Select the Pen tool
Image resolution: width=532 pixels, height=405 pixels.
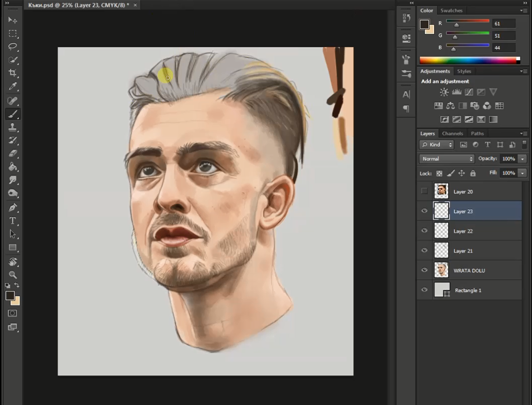[x=13, y=208]
